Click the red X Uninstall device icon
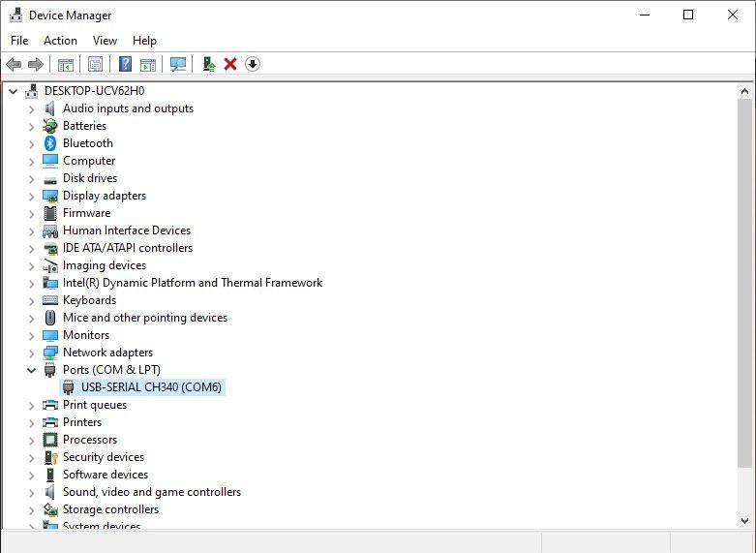The height and width of the screenshot is (553, 756). click(x=230, y=64)
